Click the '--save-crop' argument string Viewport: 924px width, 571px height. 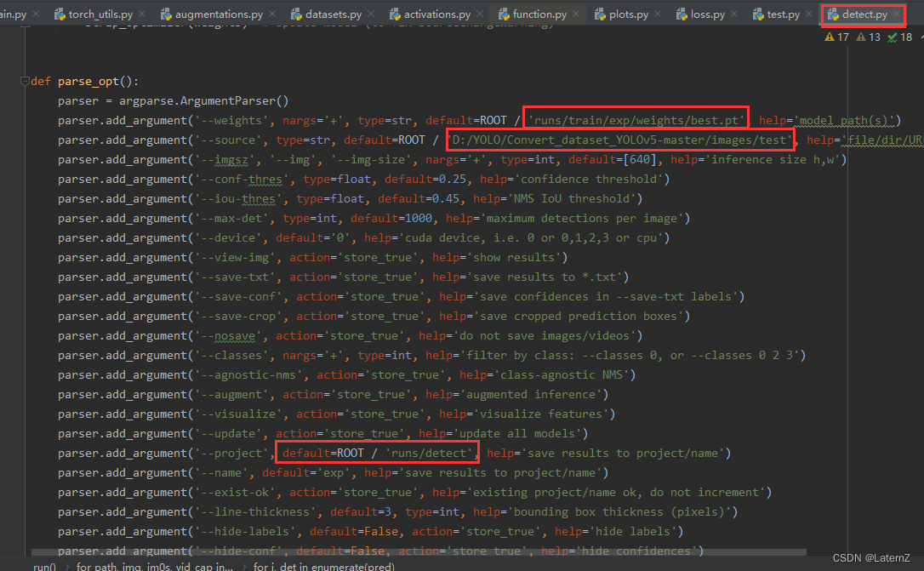point(238,316)
